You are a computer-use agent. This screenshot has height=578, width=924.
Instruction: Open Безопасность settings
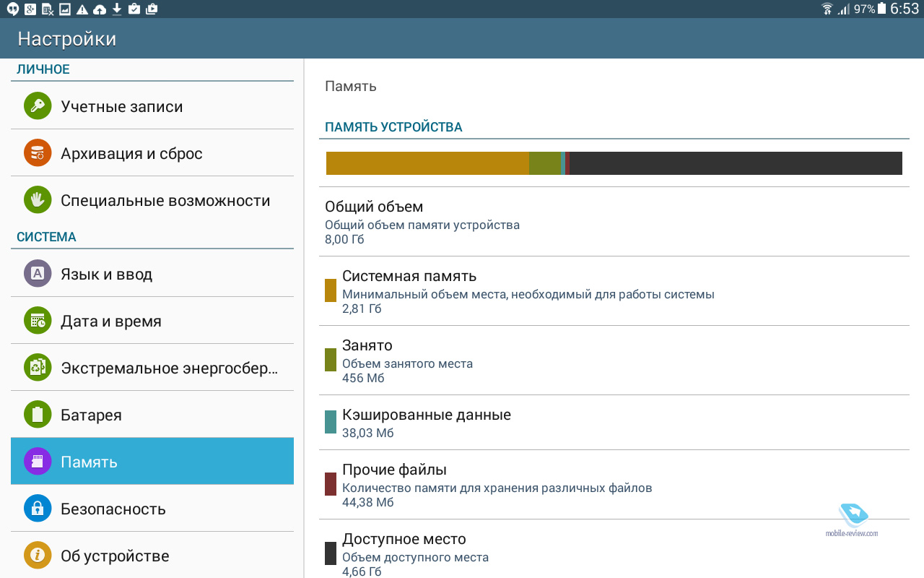click(x=152, y=509)
